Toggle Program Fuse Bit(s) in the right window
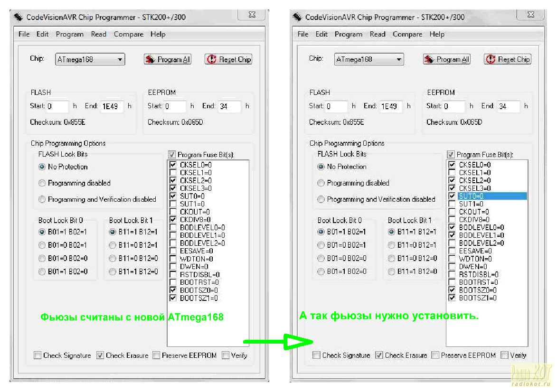 451,154
